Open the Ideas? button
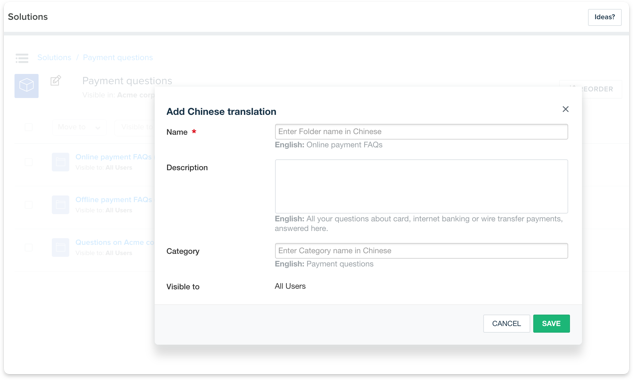Viewport: 633px width, 380px height. tap(604, 17)
